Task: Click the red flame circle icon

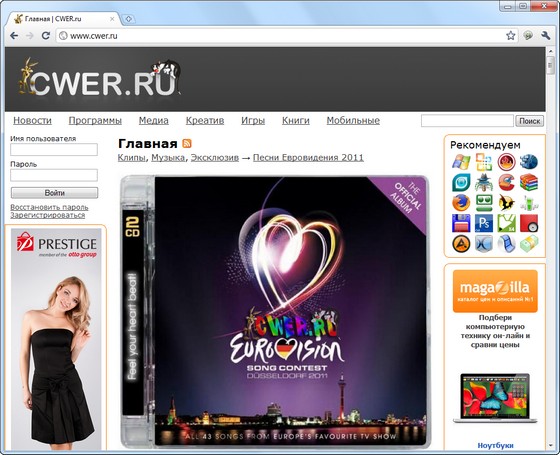Action: coord(506,162)
